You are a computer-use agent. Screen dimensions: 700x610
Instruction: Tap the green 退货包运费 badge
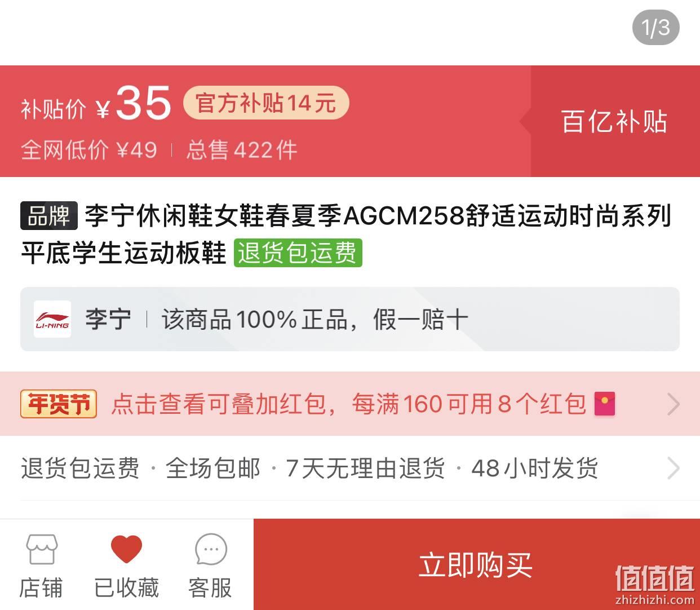(x=298, y=253)
